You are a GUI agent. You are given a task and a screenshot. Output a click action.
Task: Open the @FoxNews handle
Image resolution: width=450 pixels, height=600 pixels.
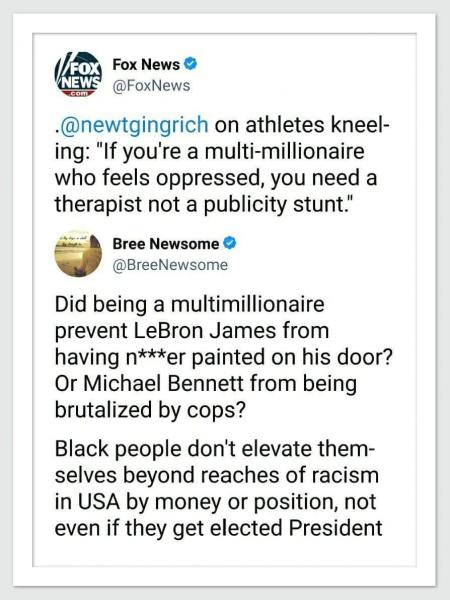(151, 85)
